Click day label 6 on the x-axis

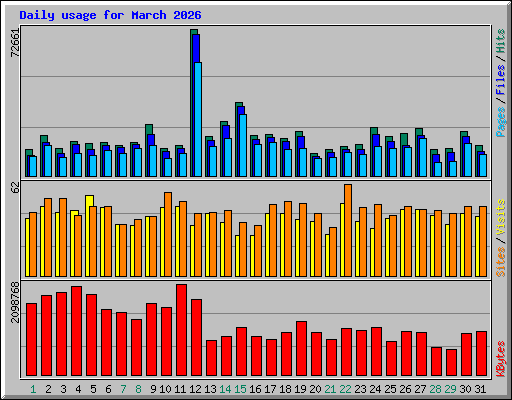point(108,389)
